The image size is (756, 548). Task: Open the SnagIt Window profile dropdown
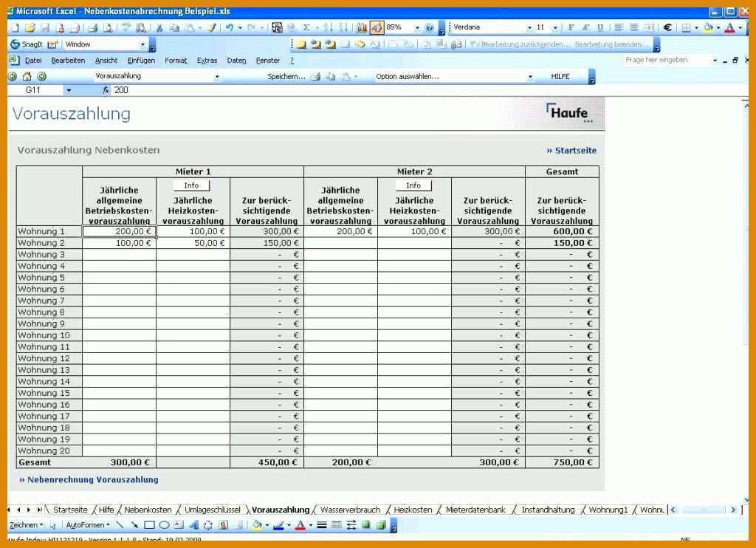(x=142, y=44)
